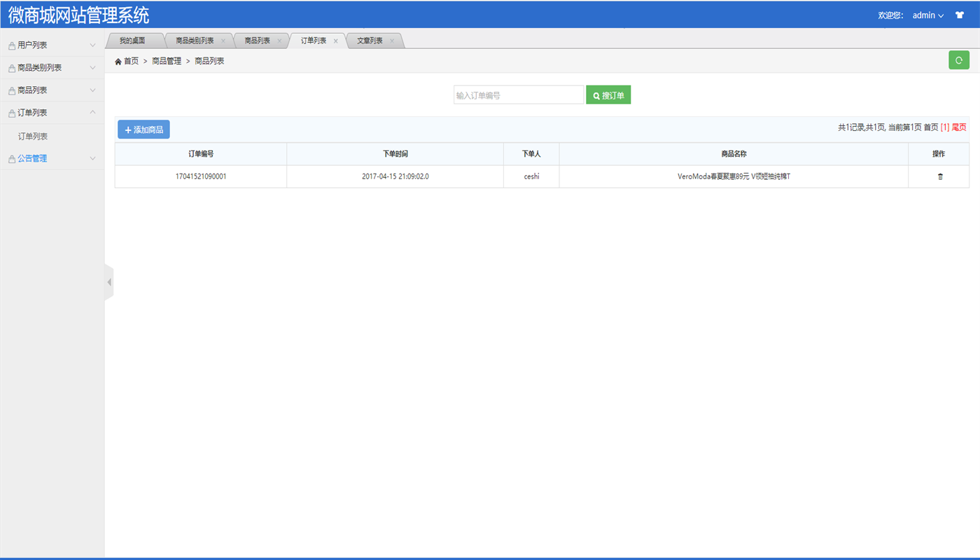This screenshot has height=560, width=980.
Task: Expand 用户列表 sidebar chevron
Action: point(92,45)
